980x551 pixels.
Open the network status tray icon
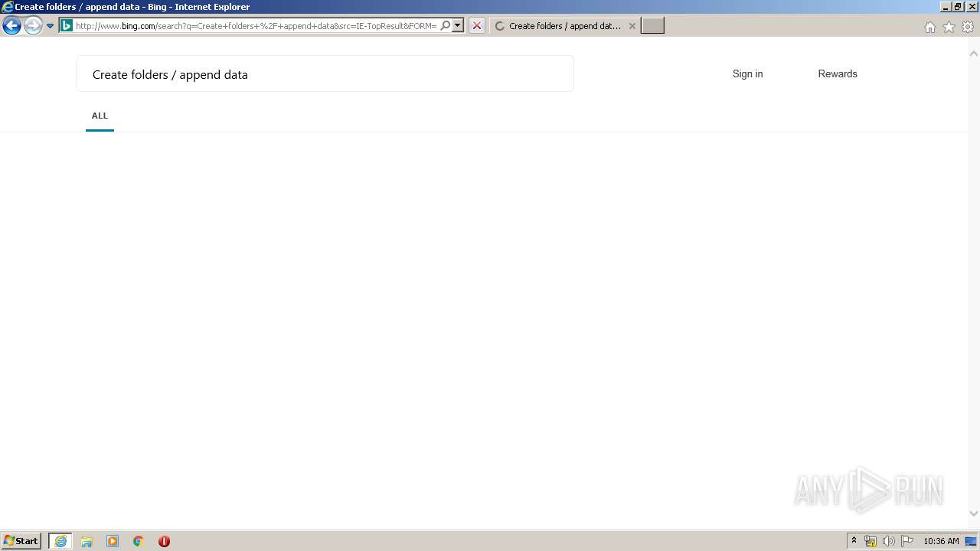pyautogui.click(x=871, y=541)
